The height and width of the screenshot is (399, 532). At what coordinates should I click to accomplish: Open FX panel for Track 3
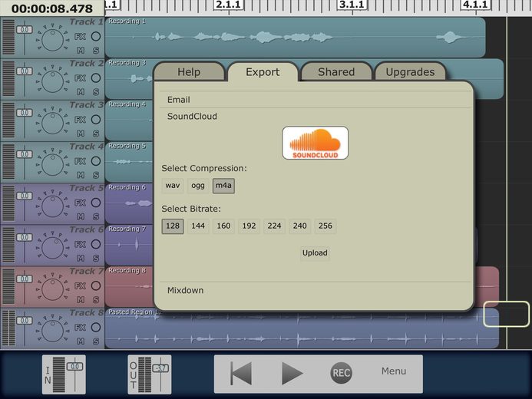(80, 120)
